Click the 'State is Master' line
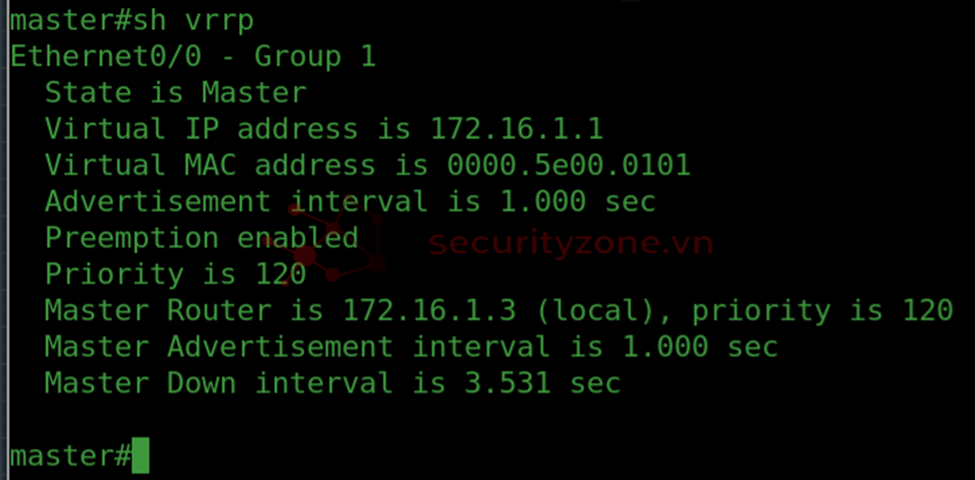This screenshot has height=480, width=975. (x=176, y=93)
